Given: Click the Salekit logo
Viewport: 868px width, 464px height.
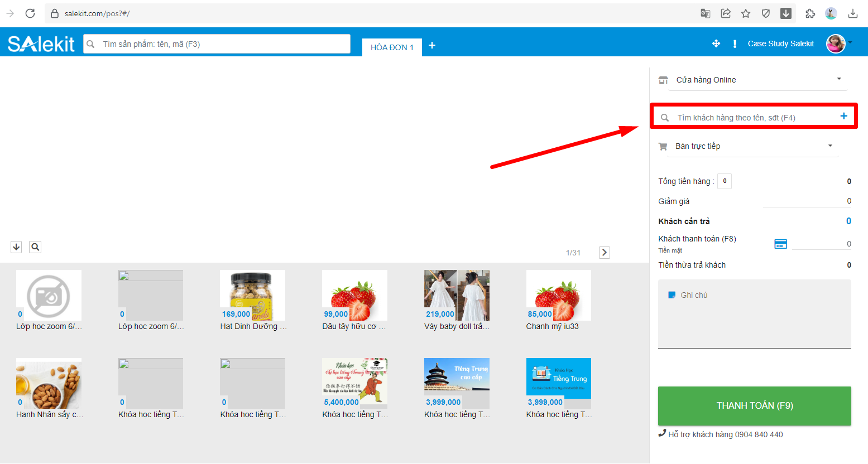Looking at the screenshot, I should pyautogui.click(x=41, y=43).
